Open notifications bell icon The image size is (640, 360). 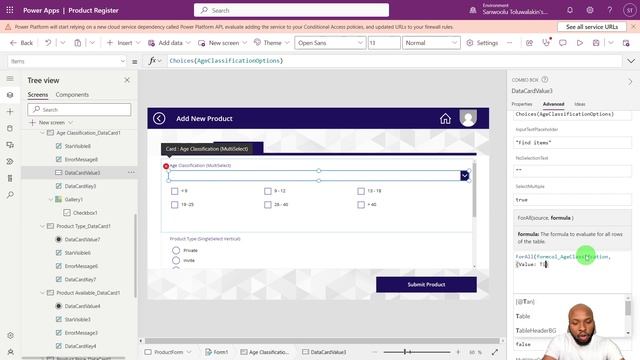pos(570,10)
